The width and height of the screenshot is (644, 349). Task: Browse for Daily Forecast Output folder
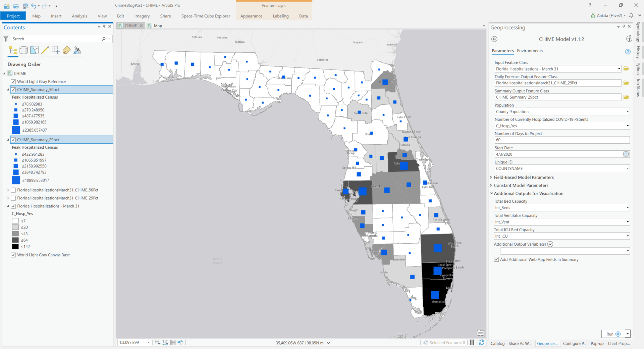[x=626, y=83]
